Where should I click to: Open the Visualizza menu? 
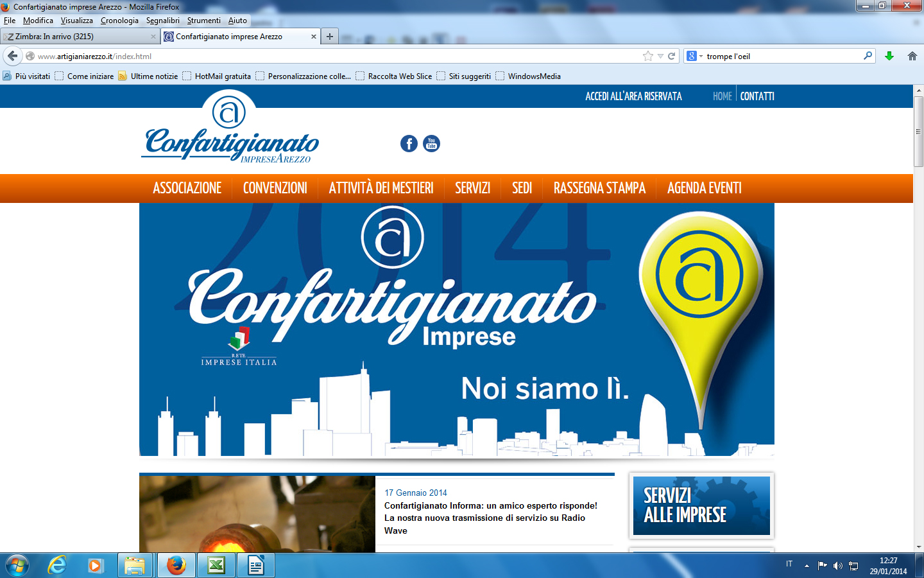pos(76,21)
